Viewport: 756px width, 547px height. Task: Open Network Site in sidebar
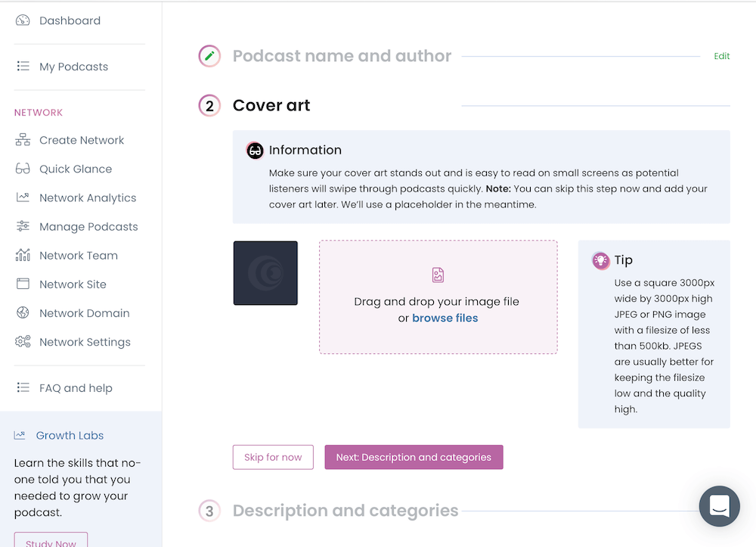point(73,284)
